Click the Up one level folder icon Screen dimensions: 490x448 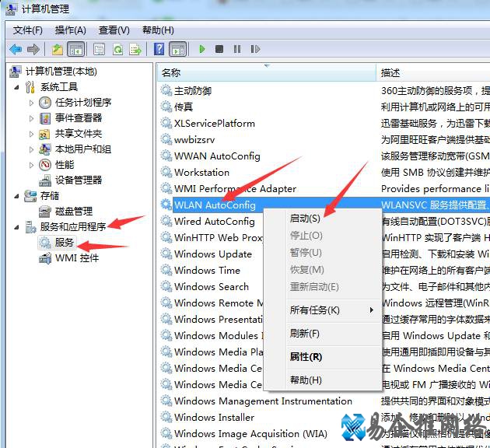58,49
